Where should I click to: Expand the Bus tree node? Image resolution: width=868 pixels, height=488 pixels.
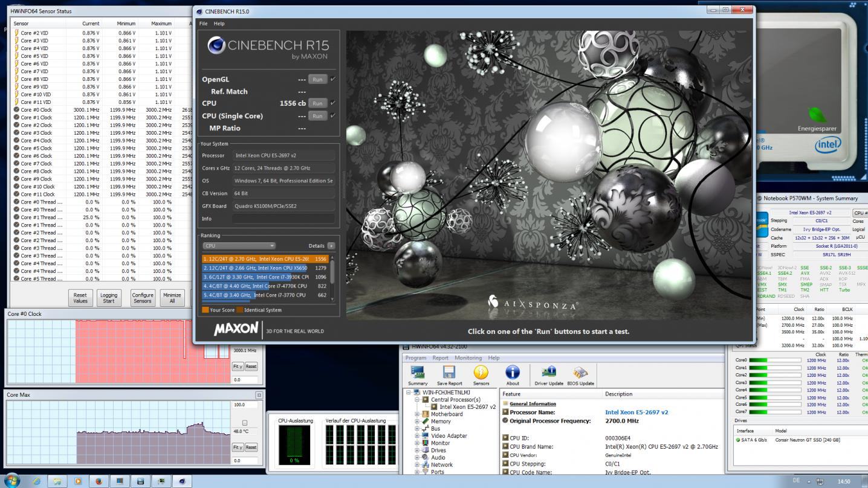[417, 429]
